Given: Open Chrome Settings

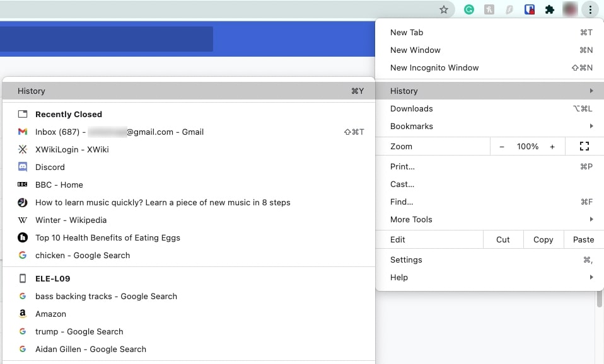Looking at the screenshot, I should (490, 259).
